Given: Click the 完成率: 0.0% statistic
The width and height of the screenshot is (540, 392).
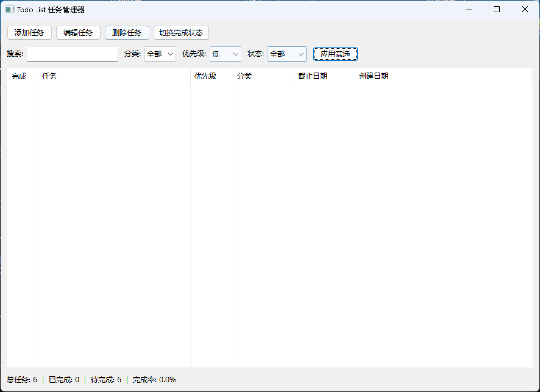Looking at the screenshot, I should tap(154, 380).
